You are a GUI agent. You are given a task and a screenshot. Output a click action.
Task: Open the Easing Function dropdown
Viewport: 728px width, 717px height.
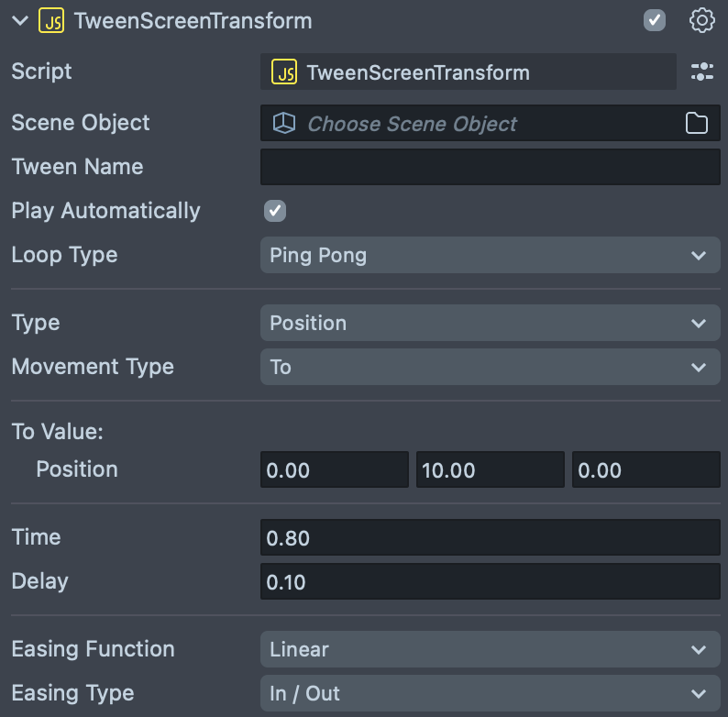pyautogui.click(x=490, y=649)
